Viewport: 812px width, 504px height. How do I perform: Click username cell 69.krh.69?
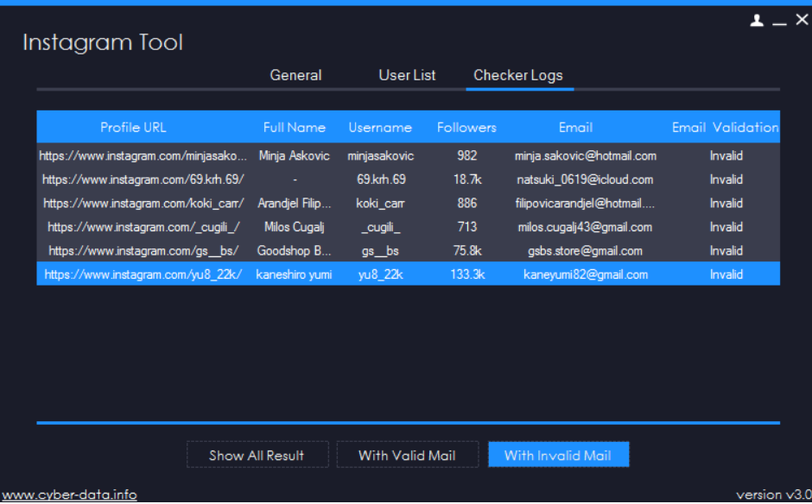(x=381, y=180)
